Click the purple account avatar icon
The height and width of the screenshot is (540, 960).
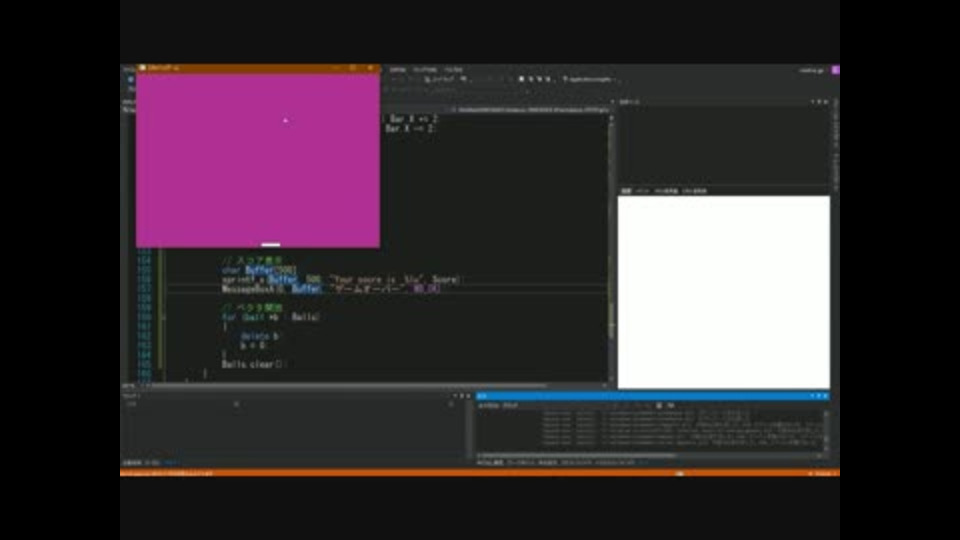835,70
